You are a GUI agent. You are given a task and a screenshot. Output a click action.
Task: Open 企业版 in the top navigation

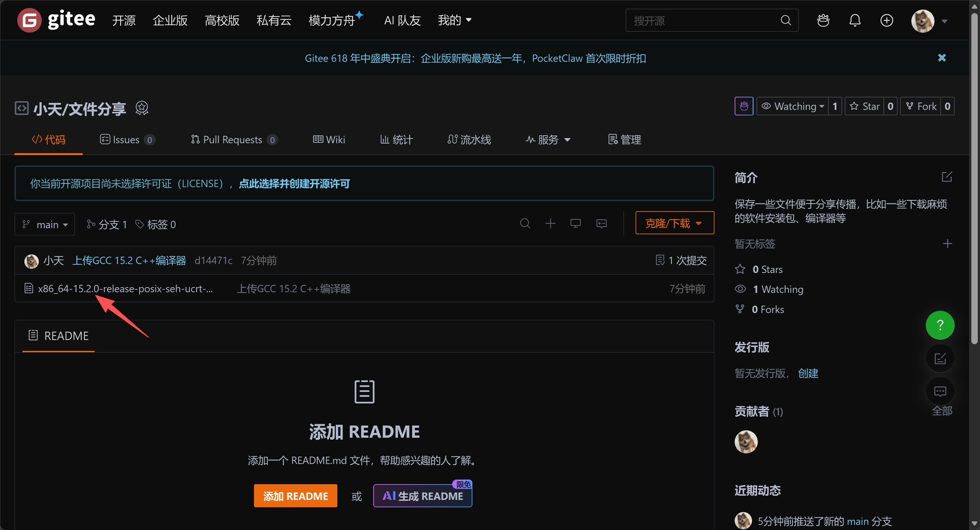[170, 20]
